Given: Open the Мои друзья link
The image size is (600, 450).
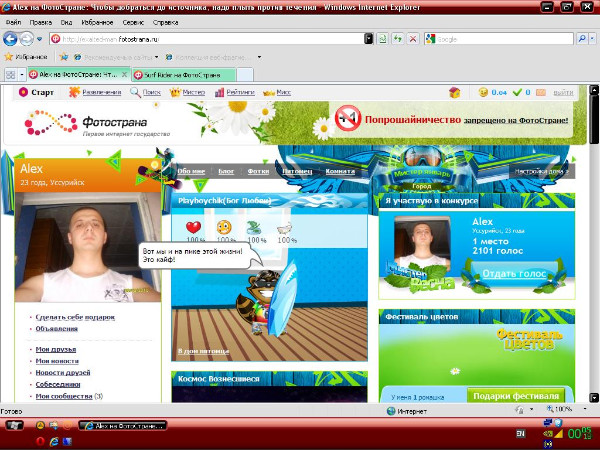Looking at the screenshot, I should (55, 349).
